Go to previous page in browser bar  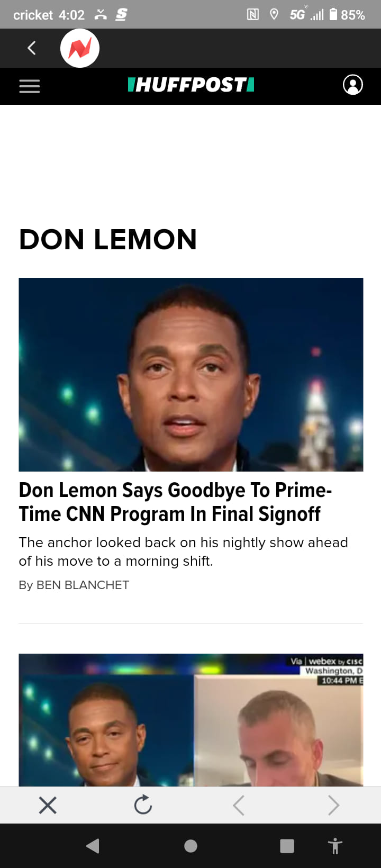tap(239, 805)
